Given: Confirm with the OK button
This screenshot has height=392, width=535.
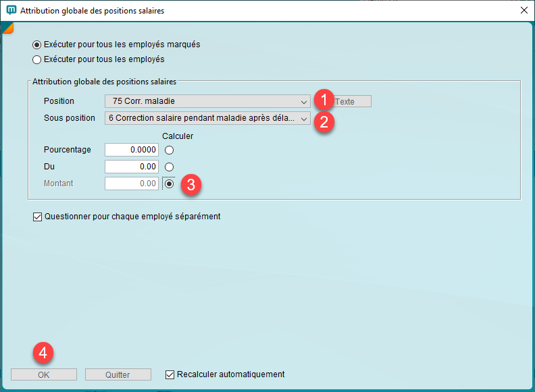Looking at the screenshot, I should click(x=44, y=374).
